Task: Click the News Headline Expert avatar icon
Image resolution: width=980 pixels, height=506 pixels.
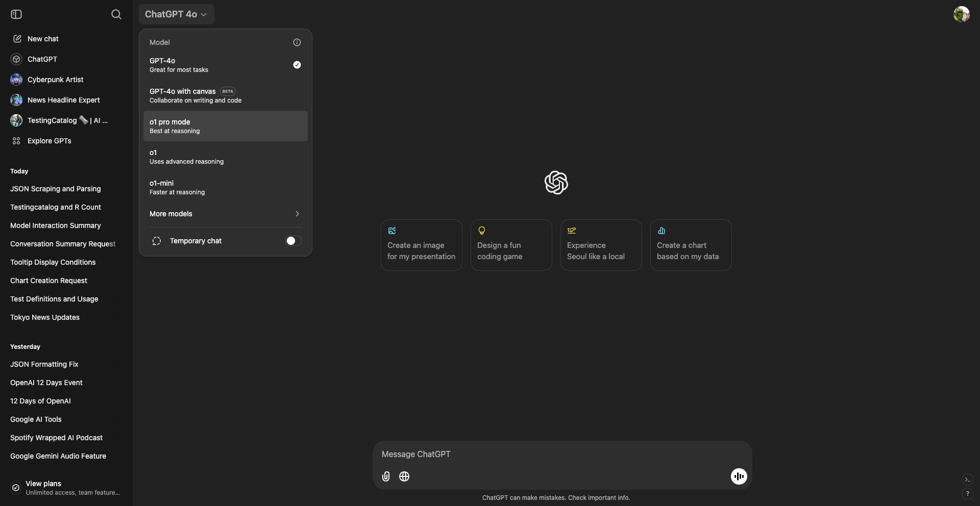Action: [x=16, y=100]
